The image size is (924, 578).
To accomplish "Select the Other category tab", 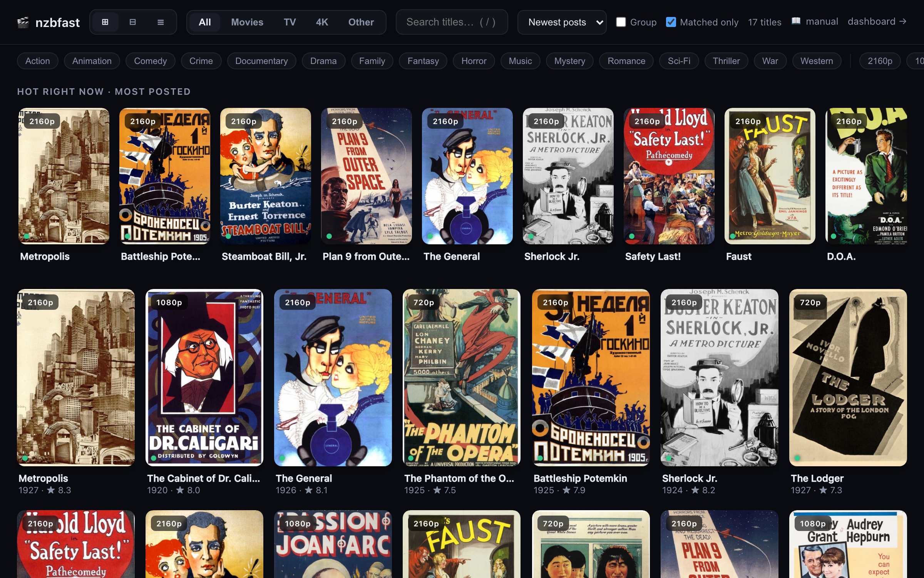I will (361, 22).
